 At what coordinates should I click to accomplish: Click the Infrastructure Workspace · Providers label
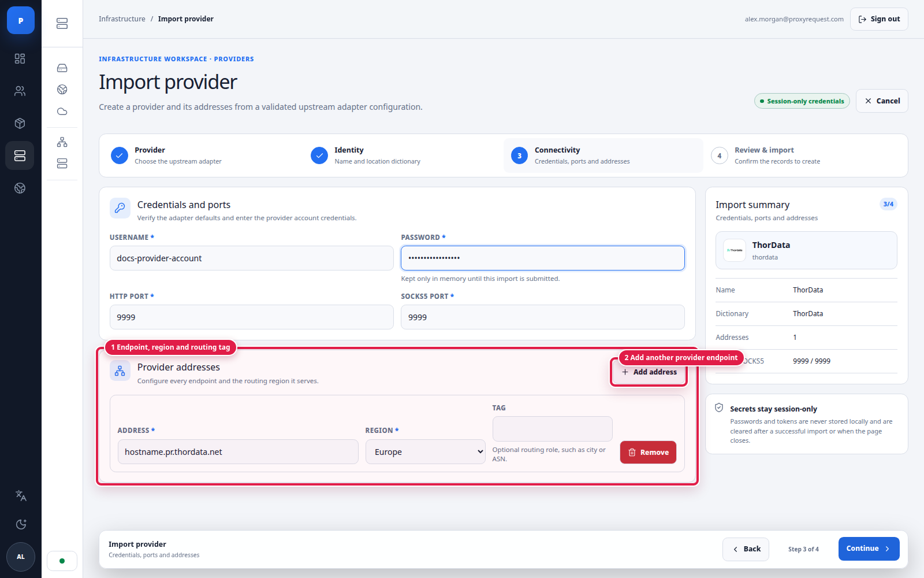coord(176,59)
